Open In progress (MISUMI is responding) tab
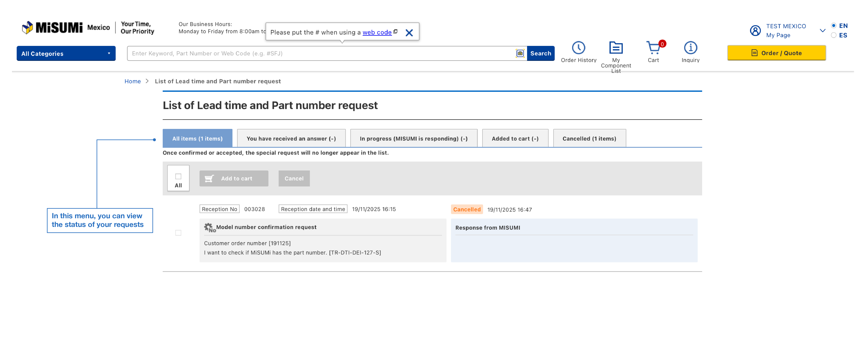The height and width of the screenshot is (344, 868). click(x=413, y=138)
